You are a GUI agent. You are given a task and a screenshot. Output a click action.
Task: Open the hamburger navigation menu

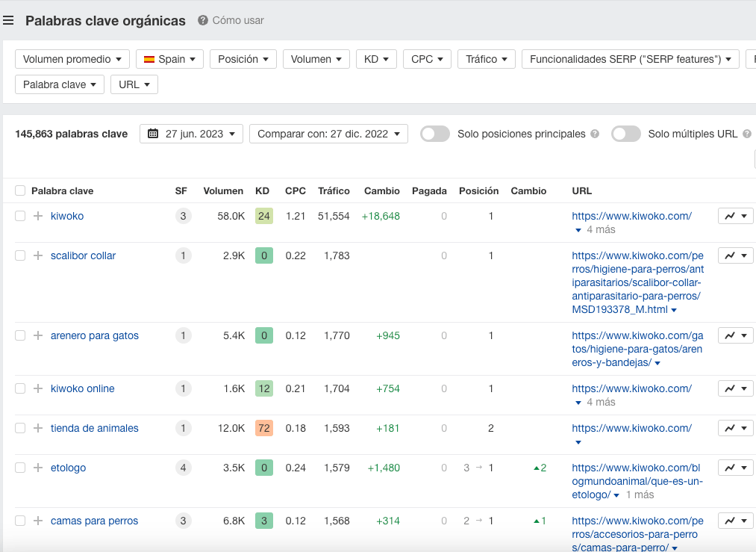8,20
